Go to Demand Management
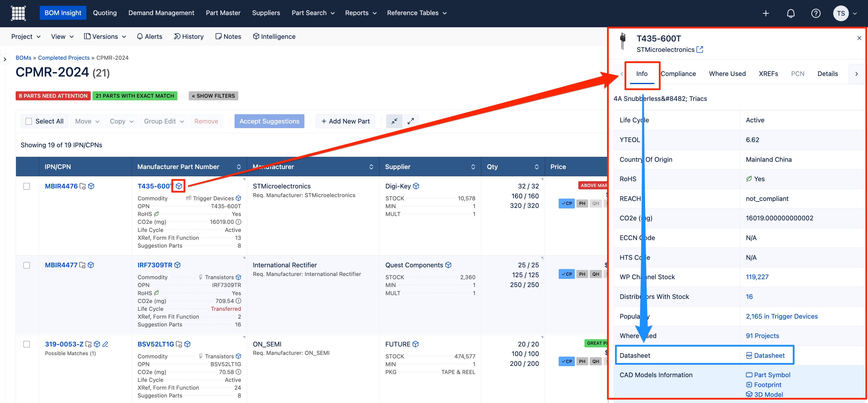The width and height of the screenshot is (868, 403). coord(161,13)
